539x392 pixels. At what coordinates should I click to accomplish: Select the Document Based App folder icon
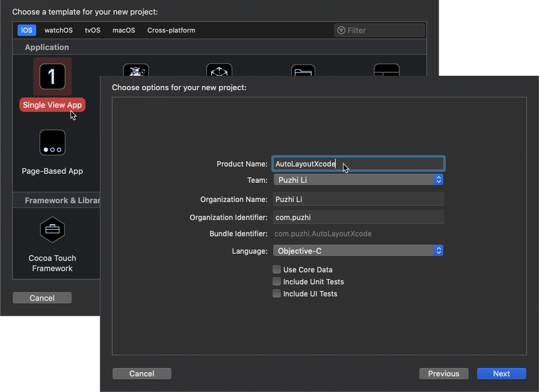(x=303, y=72)
